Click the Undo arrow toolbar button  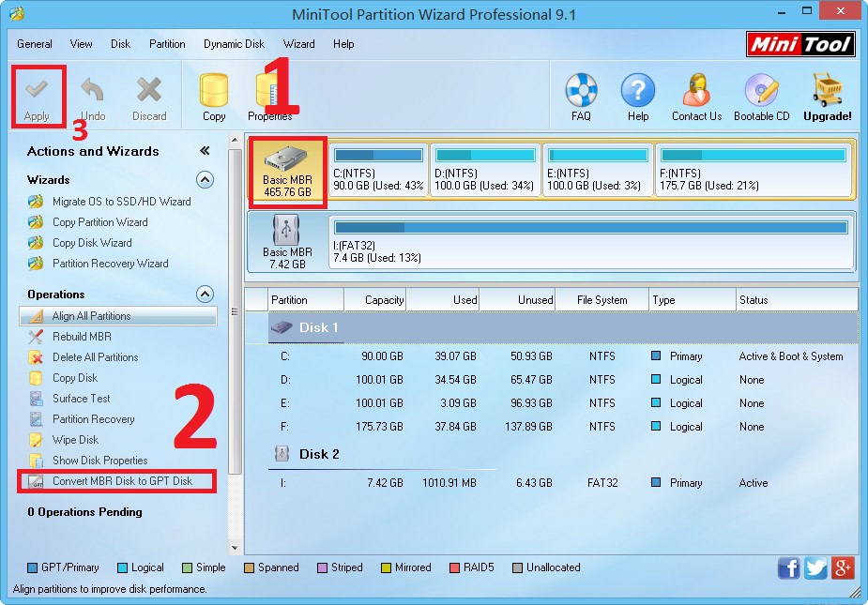93,98
